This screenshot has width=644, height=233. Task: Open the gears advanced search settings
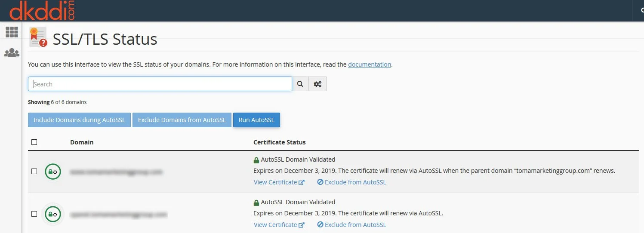(x=317, y=84)
